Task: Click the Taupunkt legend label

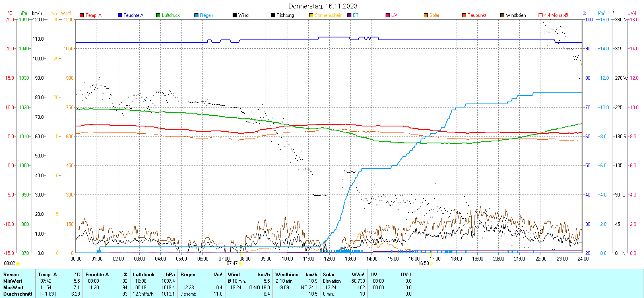Action: coord(477,15)
